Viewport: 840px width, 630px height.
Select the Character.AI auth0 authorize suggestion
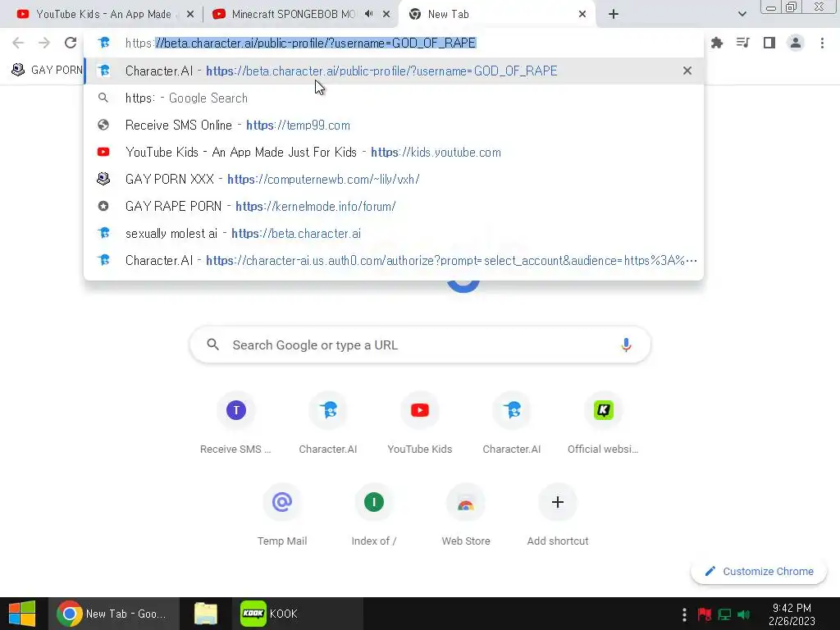pos(394,260)
